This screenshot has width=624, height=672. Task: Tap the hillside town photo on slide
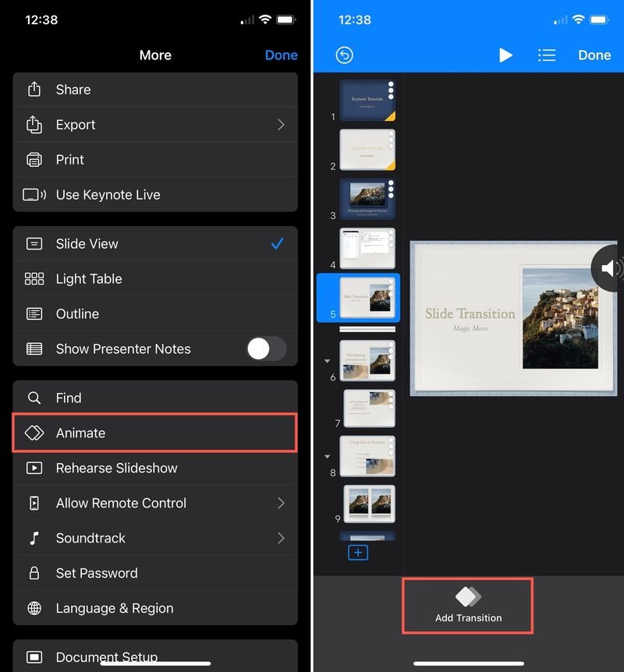coord(560,318)
